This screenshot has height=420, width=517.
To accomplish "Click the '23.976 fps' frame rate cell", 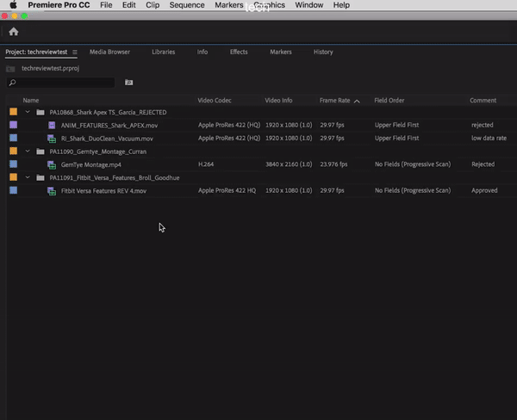I will (x=333, y=164).
